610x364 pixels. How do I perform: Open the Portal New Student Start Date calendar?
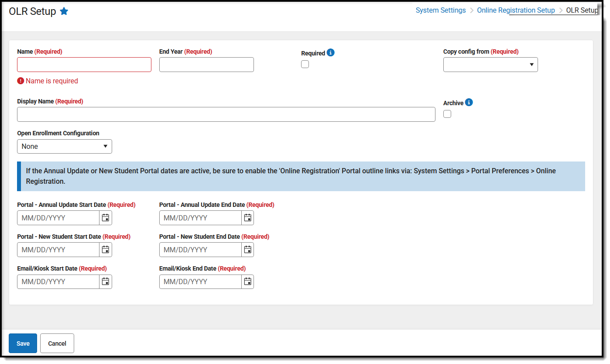point(105,249)
